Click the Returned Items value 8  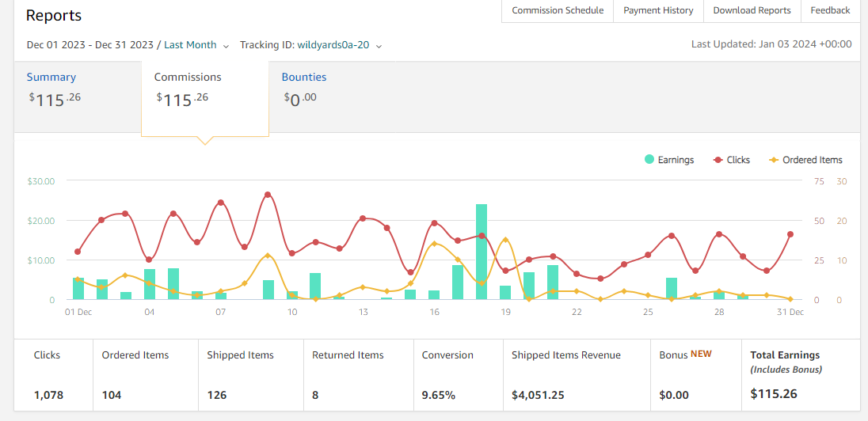coord(315,395)
